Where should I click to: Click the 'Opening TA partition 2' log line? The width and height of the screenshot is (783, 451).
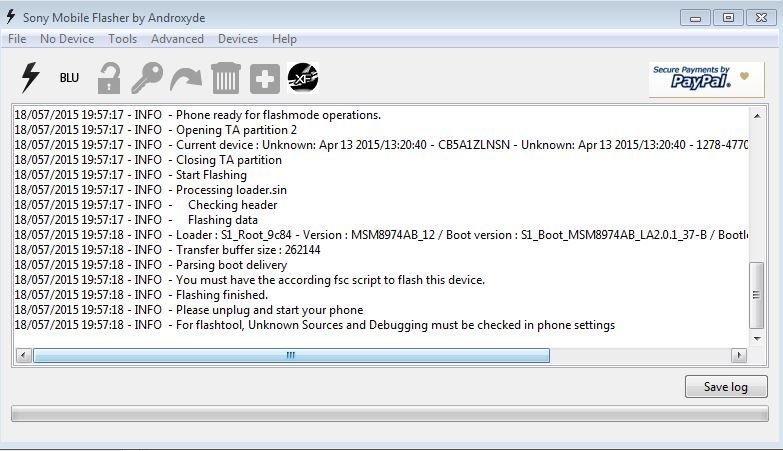(x=155, y=130)
